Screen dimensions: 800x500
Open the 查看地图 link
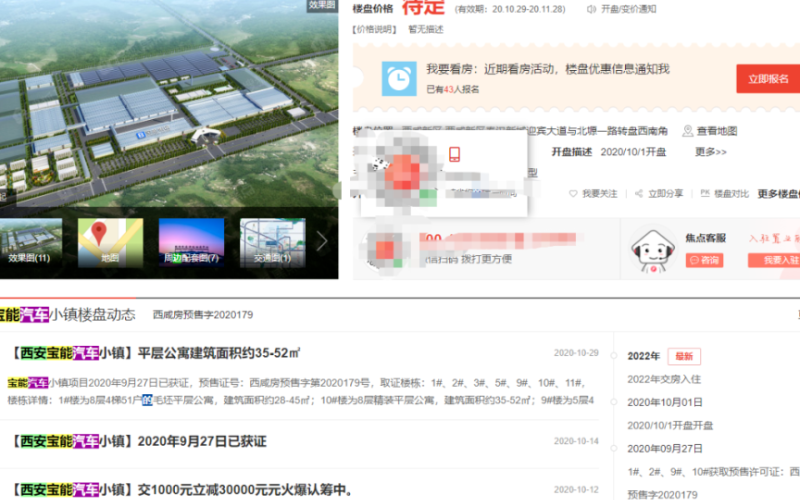point(717,131)
